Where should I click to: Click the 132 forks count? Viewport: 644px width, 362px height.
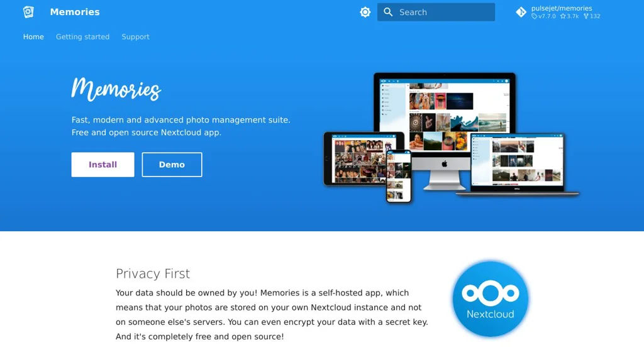click(592, 16)
